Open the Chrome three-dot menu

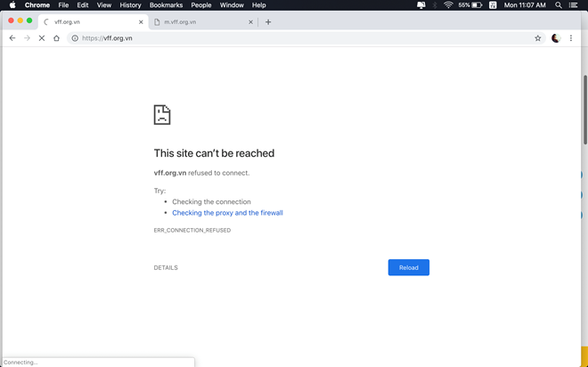click(571, 38)
